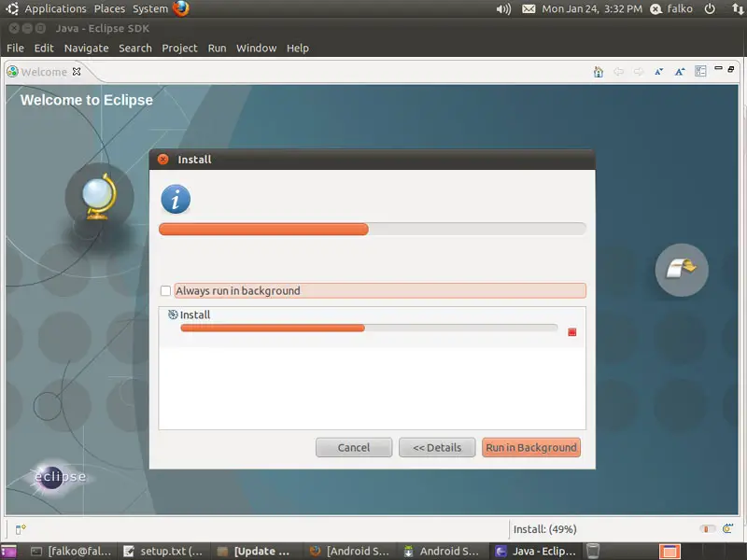The width and height of the screenshot is (747, 560).
Task: Open the Edit menu
Action: click(44, 49)
